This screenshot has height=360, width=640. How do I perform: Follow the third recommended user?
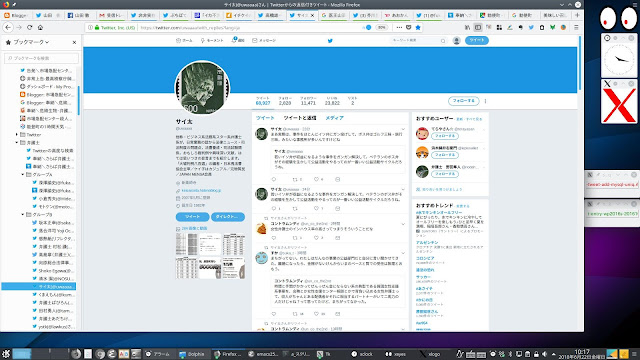pos(444,174)
